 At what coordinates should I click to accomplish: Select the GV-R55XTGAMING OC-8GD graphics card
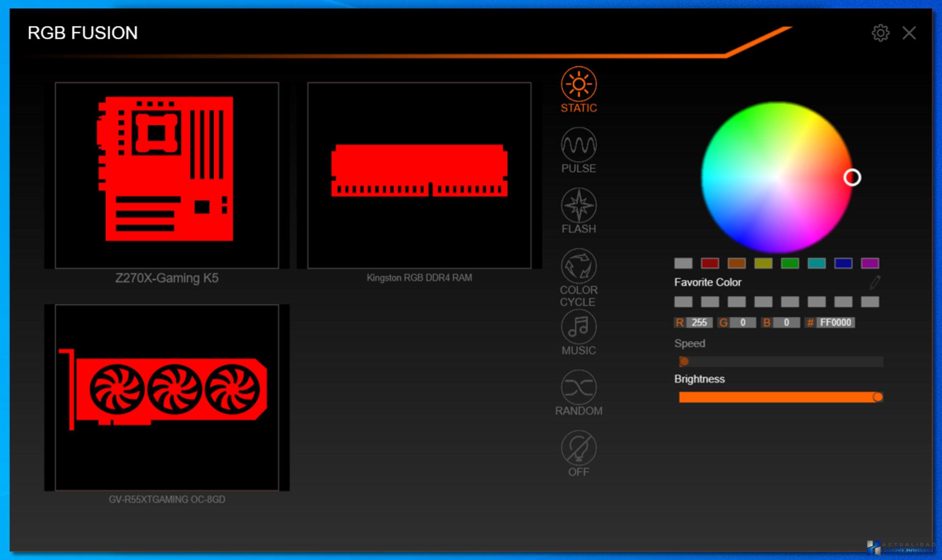pyautogui.click(x=167, y=397)
